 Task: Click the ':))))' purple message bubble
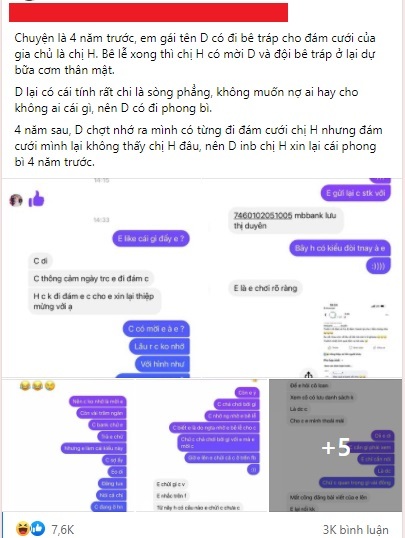[x=378, y=266]
